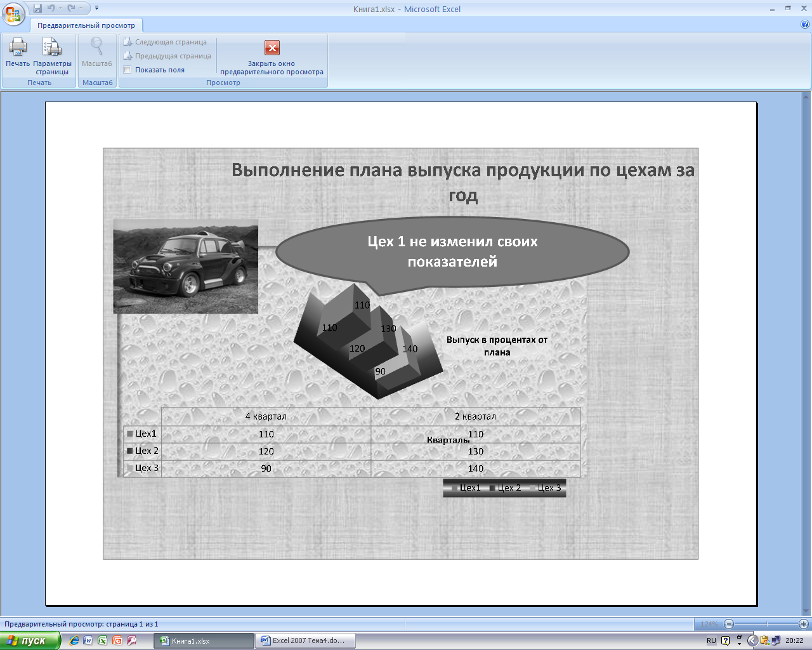Click the Save floppy disk icon
The height and width of the screenshot is (650, 812).
coord(37,8)
